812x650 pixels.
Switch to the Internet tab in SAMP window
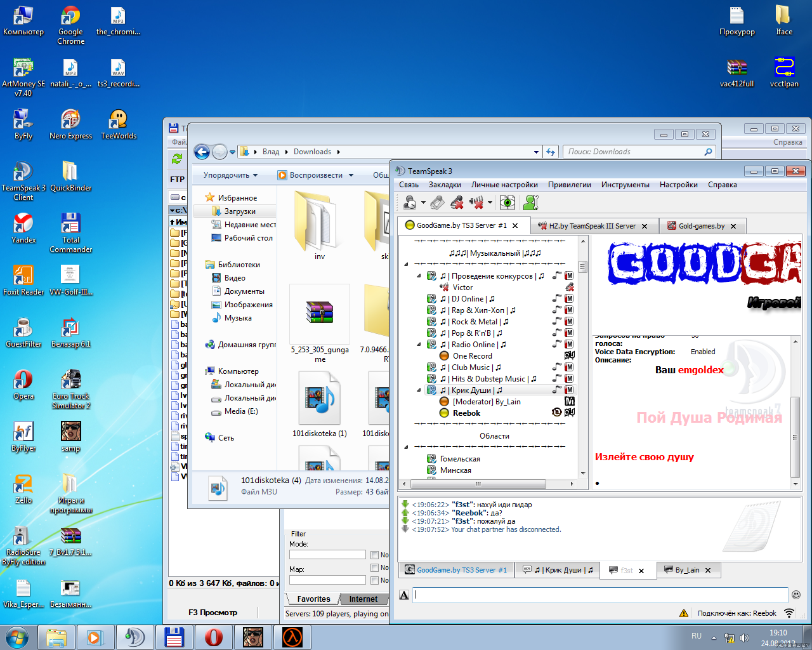[x=363, y=599]
